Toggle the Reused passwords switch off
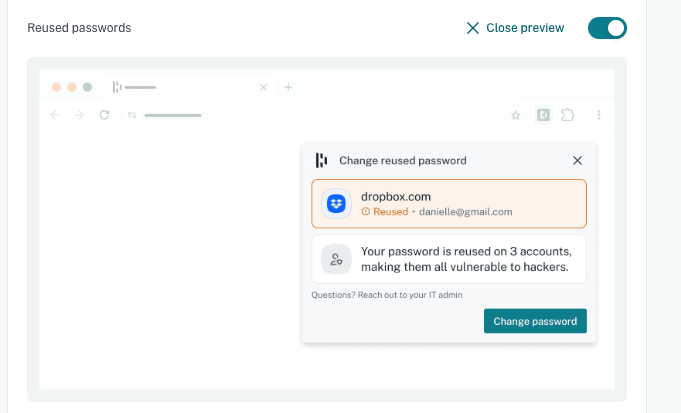This screenshot has width=681, height=413. (607, 28)
